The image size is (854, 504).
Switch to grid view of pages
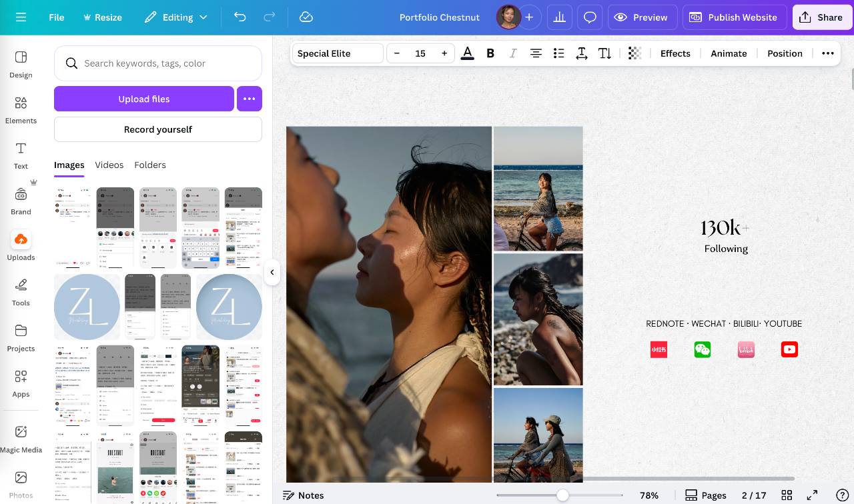(x=787, y=495)
